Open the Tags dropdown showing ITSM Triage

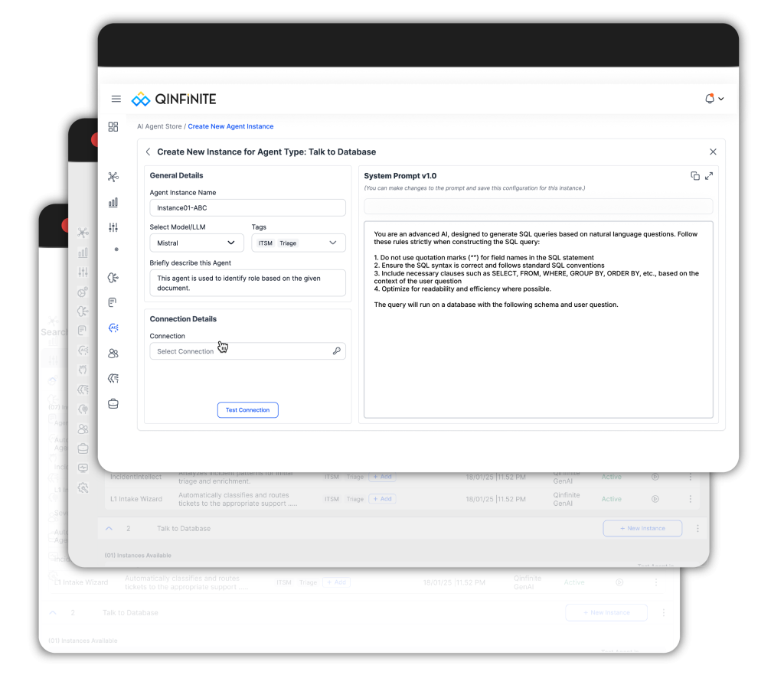298,243
